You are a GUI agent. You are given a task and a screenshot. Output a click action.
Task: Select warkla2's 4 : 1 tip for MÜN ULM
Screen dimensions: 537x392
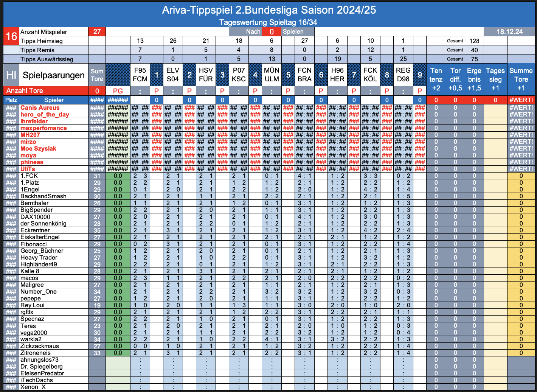(x=272, y=339)
